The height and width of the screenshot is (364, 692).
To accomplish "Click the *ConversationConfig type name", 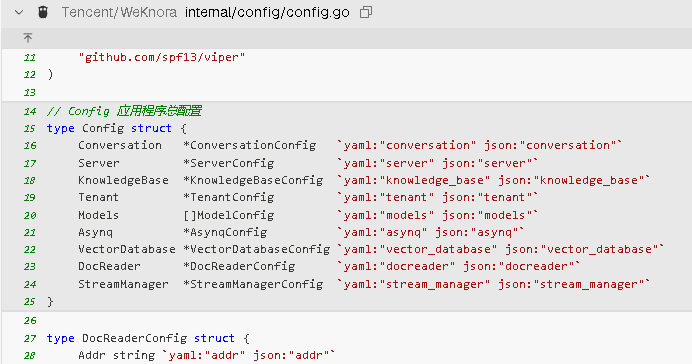I will pos(250,146).
